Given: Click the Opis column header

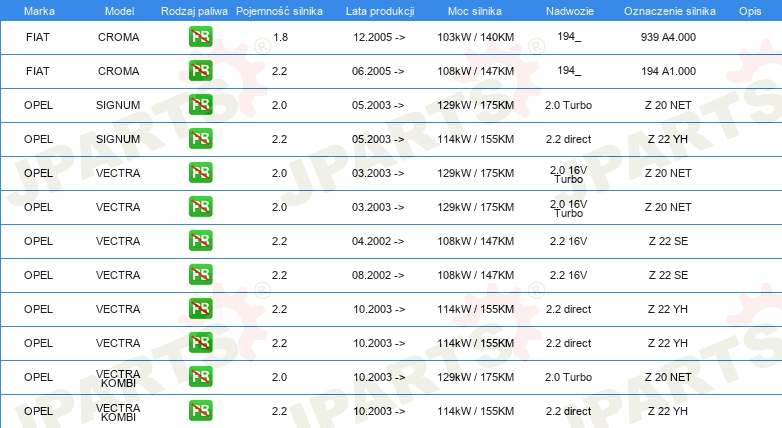Looking at the screenshot, I should tap(750, 11).
